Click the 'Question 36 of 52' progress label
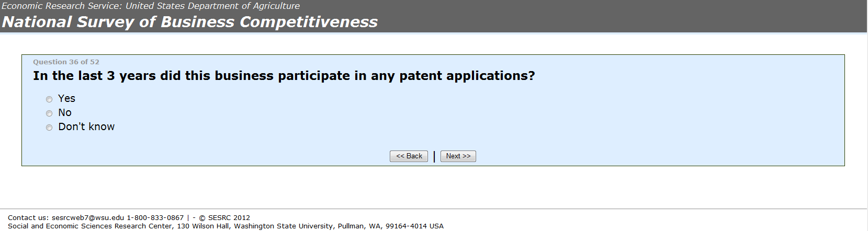 [66, 62]
